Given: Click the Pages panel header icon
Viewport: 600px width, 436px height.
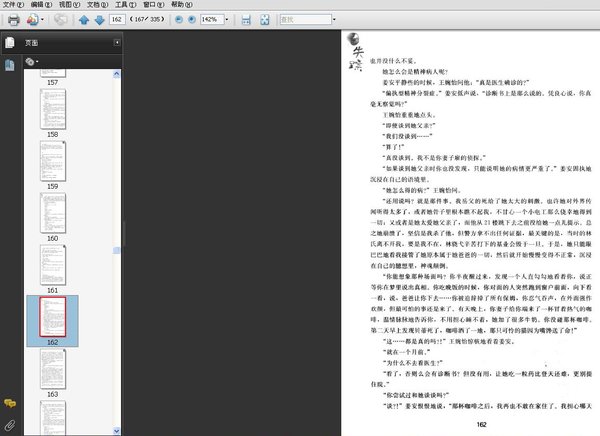Looking at the screenshot, I should click(x=10, y=43).
